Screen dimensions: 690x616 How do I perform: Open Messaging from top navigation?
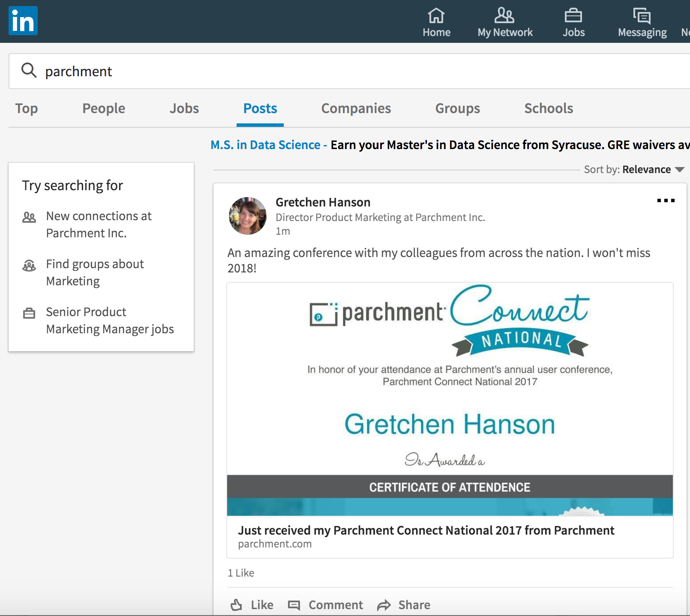pos(642,22)
